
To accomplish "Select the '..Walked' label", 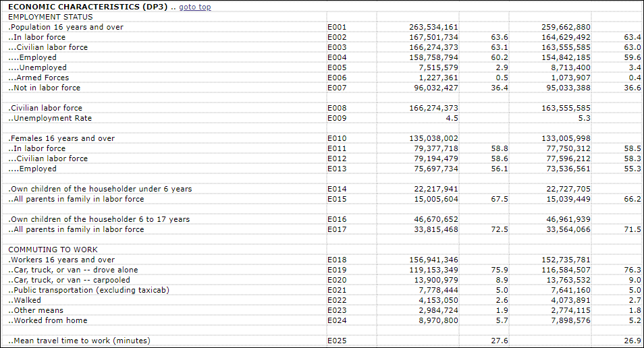I will coord(25,300).
